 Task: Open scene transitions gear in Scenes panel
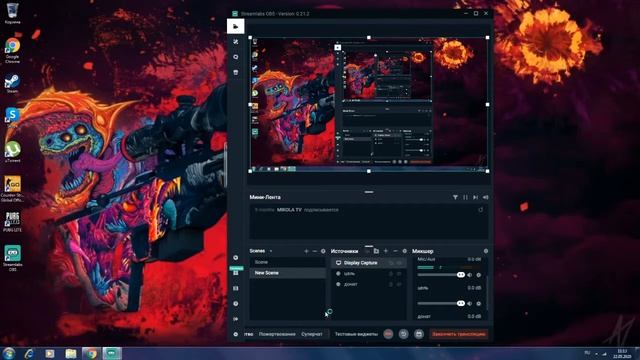click(323, 251)
